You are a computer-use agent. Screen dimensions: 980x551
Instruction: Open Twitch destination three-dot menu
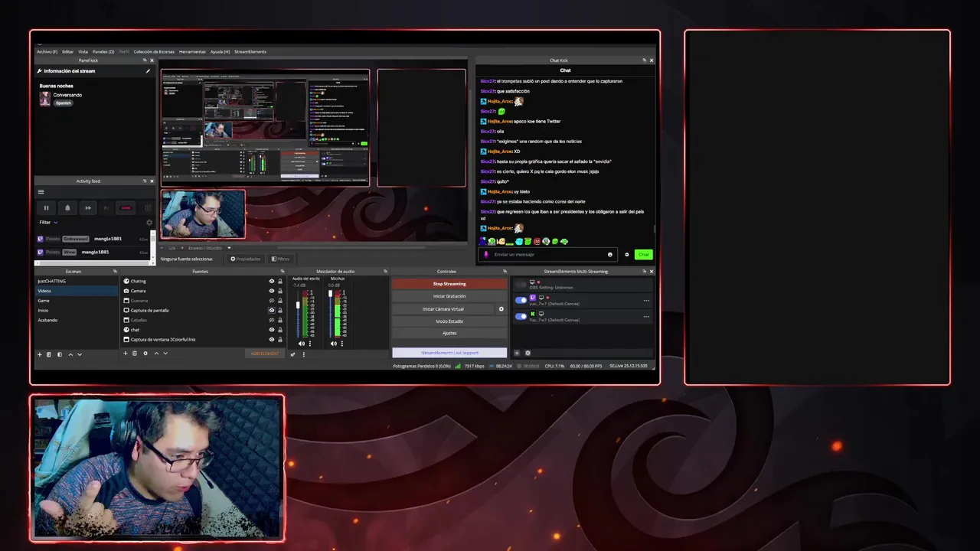646,301
